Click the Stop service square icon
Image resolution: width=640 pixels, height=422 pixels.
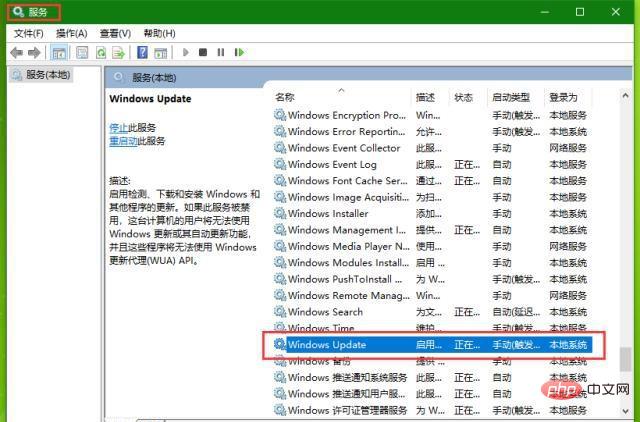pos(203,52)
